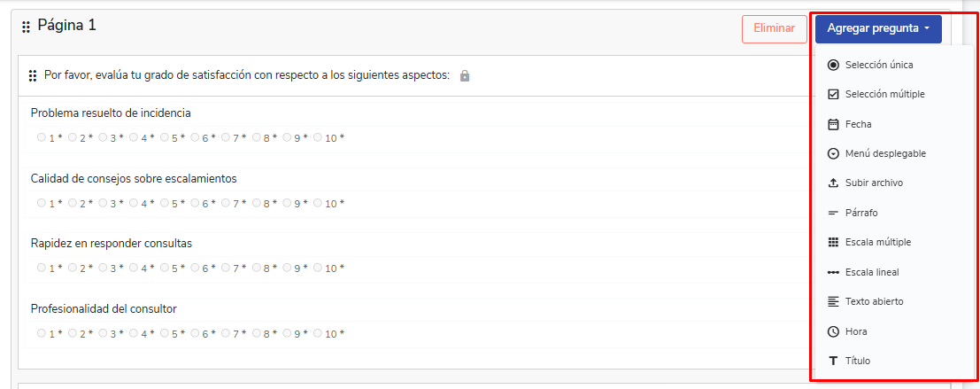The image size is (980, 389).
Task: Select rating 1 for Rapidez en responder consultas
Action: coord(42,268)
